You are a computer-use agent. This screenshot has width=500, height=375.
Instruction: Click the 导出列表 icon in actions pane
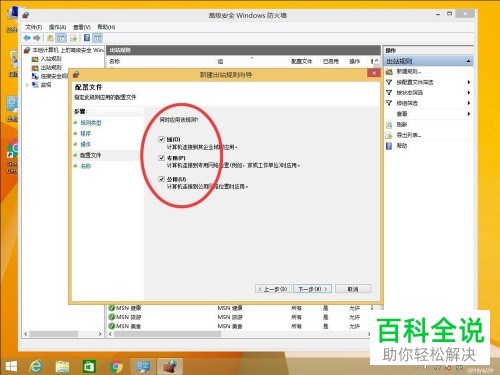point(389,135)
